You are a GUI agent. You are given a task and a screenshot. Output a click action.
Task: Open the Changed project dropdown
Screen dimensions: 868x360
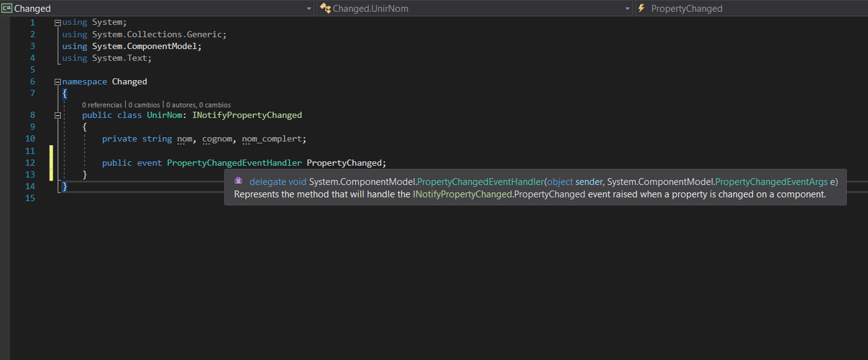(309, 9)
